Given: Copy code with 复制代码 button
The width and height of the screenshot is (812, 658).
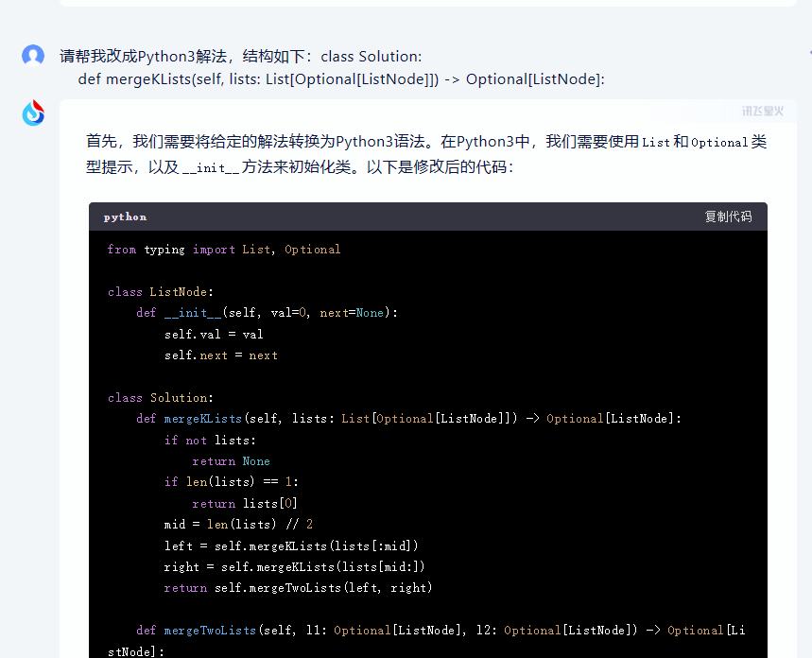Looking at the screenshot, I should 728,216.
